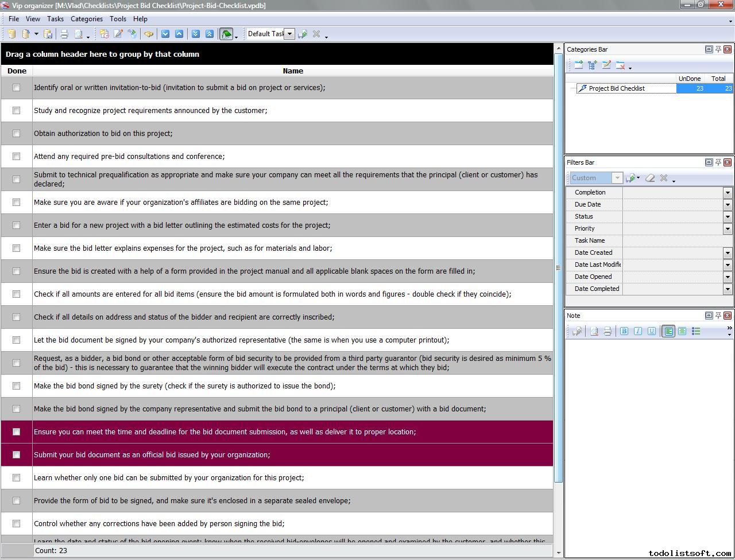This screenshot has height=560, width=735.
Task: Expand the Due Date filter dropdown
Action: point(728,204)
